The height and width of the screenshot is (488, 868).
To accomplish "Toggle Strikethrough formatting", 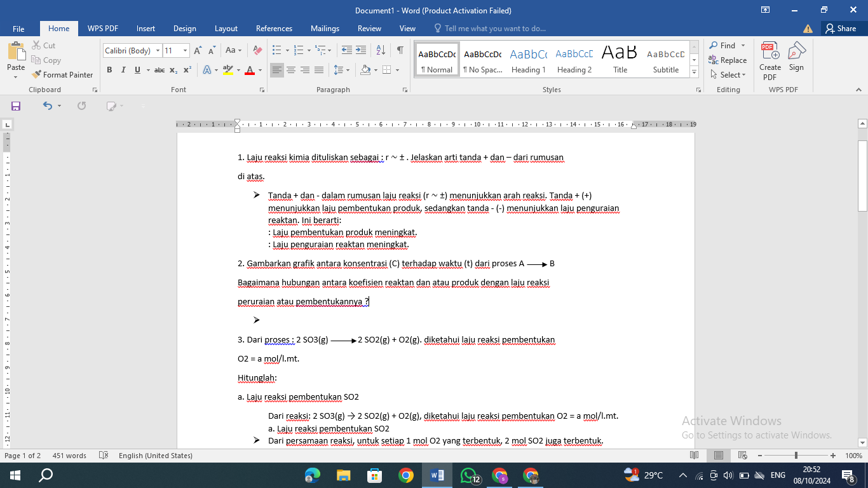I will point(159,70).
